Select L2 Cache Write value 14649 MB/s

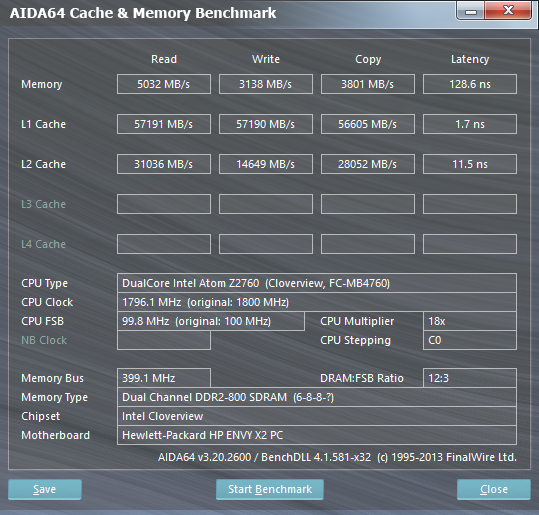266,164
